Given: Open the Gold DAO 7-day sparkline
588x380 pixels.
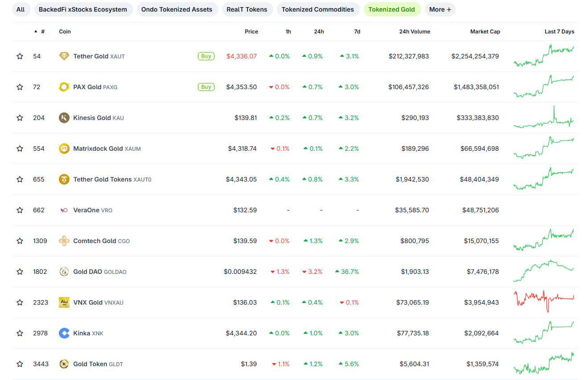Looking at the screenshot, I should [544, 271].
